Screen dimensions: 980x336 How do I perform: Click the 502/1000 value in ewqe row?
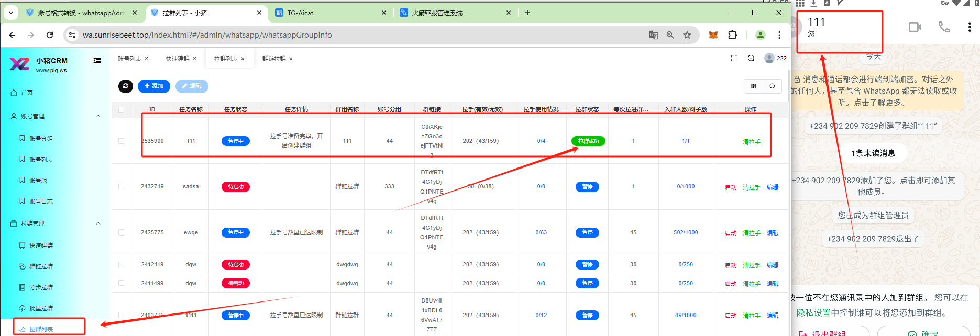click(686, 232)
